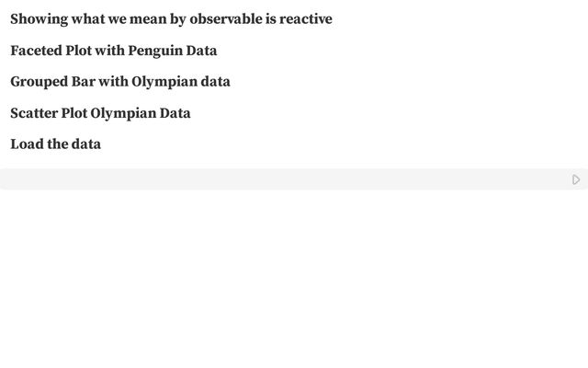Click inside the empty code cell editor

[276, 179]
